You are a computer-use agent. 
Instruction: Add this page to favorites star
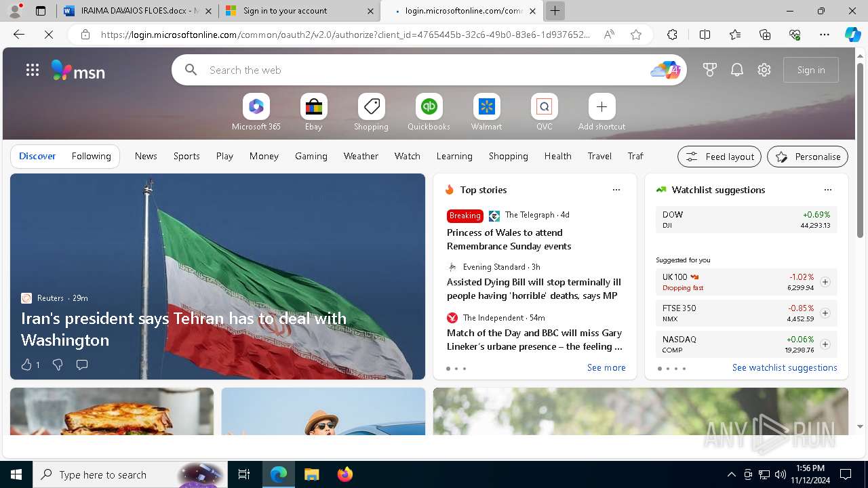click(636, 35)
